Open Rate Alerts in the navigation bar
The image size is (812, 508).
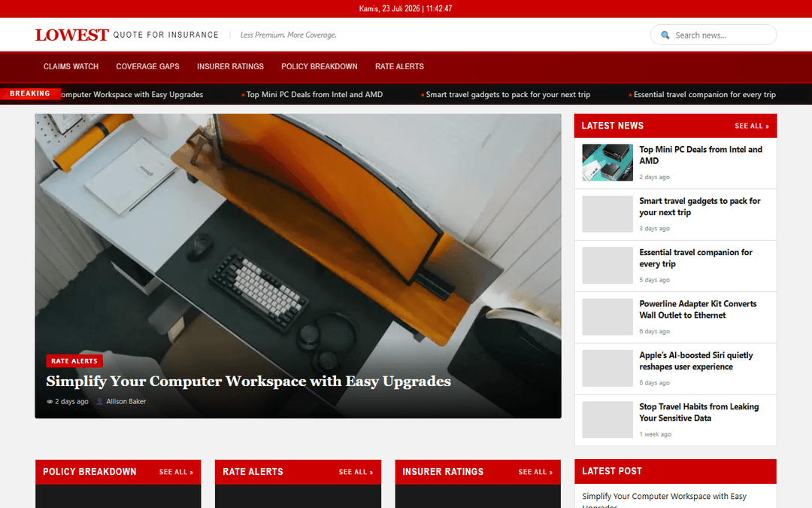tap(399, 66)
